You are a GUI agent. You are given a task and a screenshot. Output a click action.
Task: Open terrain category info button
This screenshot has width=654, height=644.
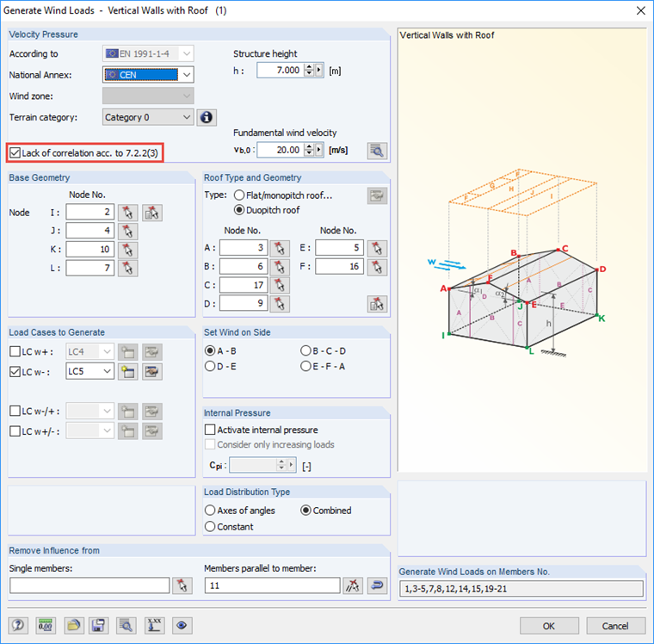pos(207,118)
